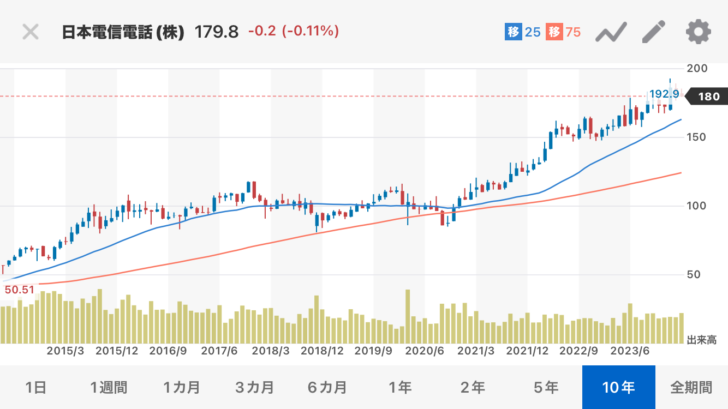Screen dimensions: 728x409
Task: Select the 1週間 time range tab
Action: [x=108, y=387]
